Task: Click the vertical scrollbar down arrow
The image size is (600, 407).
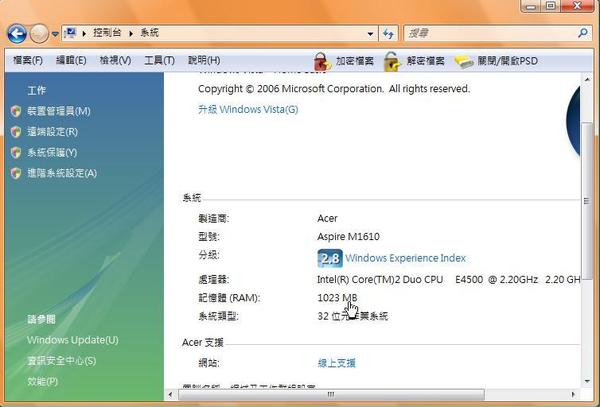Action: [587, 381]
